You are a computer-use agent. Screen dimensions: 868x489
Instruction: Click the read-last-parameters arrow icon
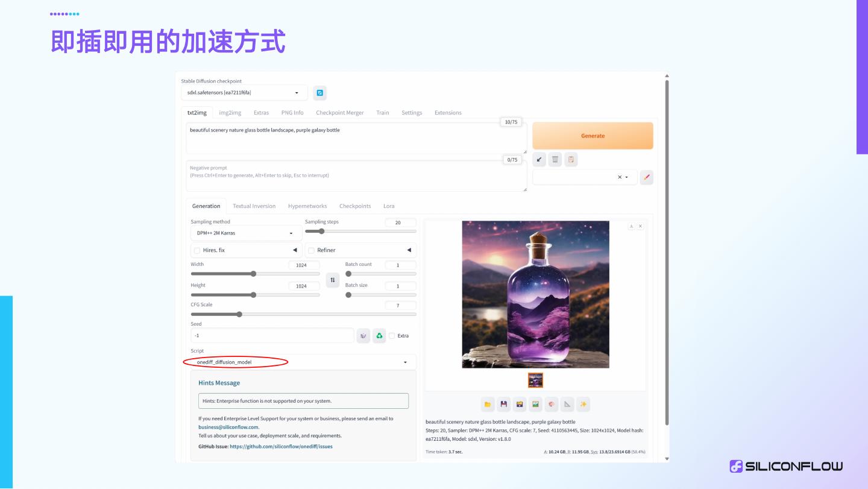tap(539, 160)
